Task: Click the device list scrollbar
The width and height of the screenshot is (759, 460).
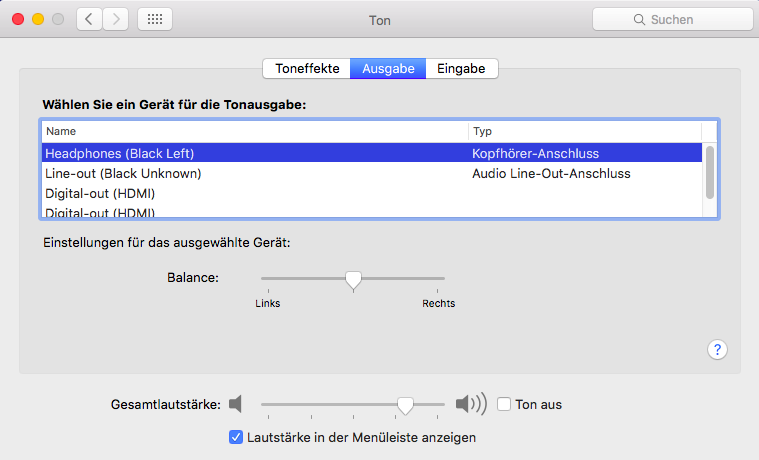Action: 710,171
